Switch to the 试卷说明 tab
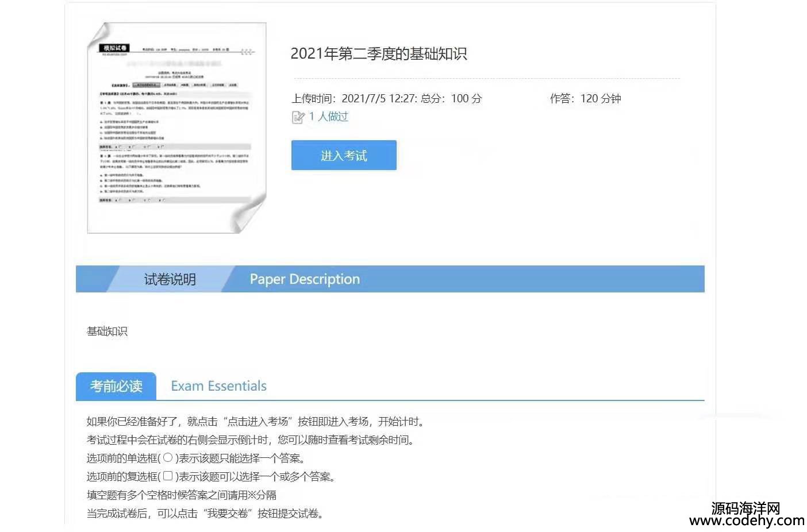This screenshot has height=532, width=807. (170, 279)
